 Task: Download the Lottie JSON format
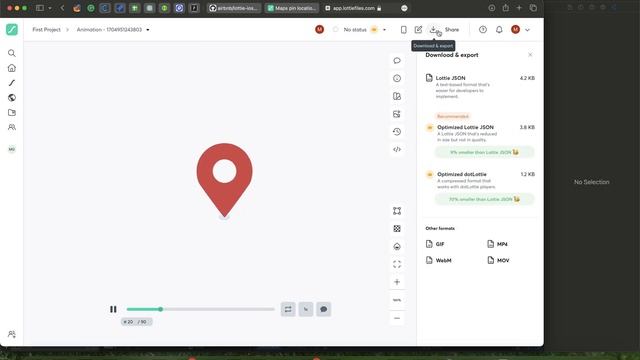[x=480, y=87]
